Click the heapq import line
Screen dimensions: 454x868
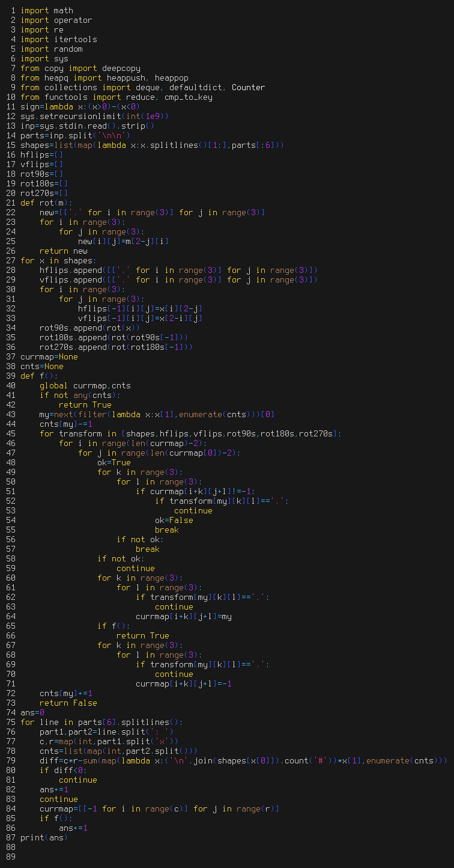[104, 78]
